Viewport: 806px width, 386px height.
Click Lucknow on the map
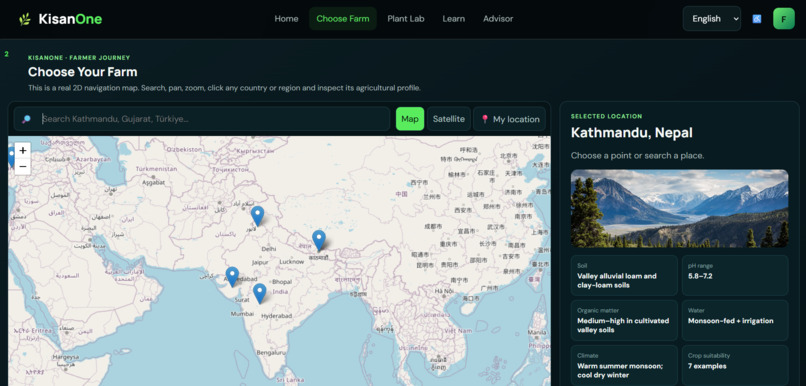coord(291,262)
